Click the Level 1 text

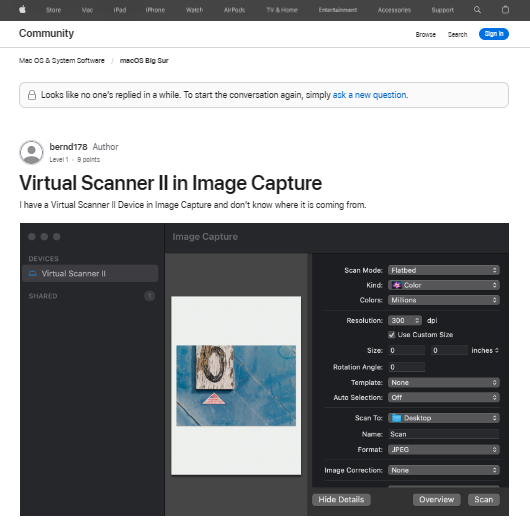click(x=59, y=160)
